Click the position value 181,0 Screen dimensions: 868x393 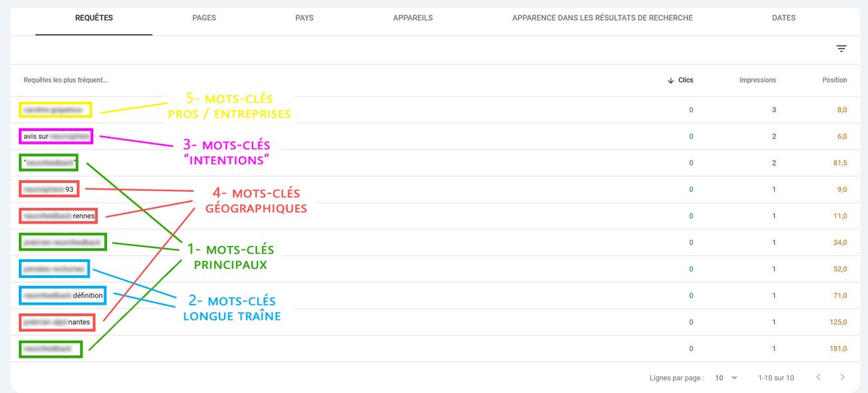(x=837, y=349)
